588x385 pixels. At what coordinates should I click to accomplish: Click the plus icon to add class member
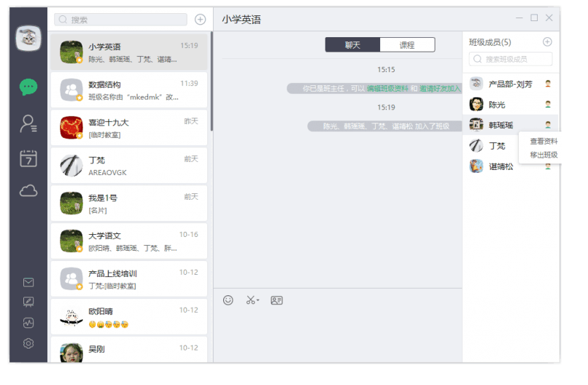click(547, 42)
